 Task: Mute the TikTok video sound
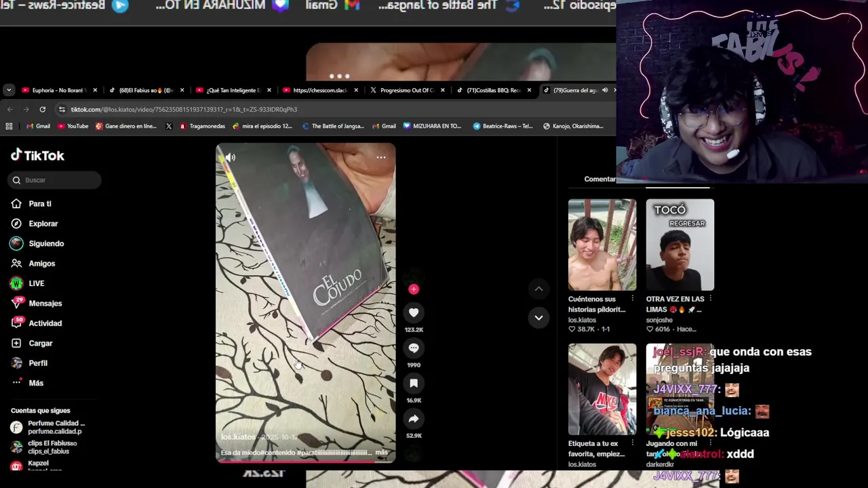point(231,157)
